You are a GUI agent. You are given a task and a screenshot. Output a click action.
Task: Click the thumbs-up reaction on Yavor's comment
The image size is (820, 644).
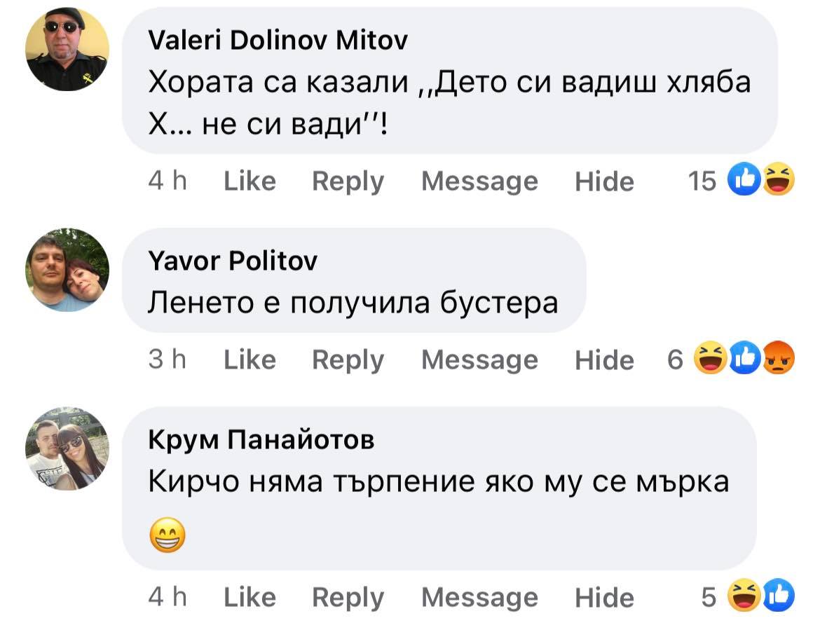[744, 359]
